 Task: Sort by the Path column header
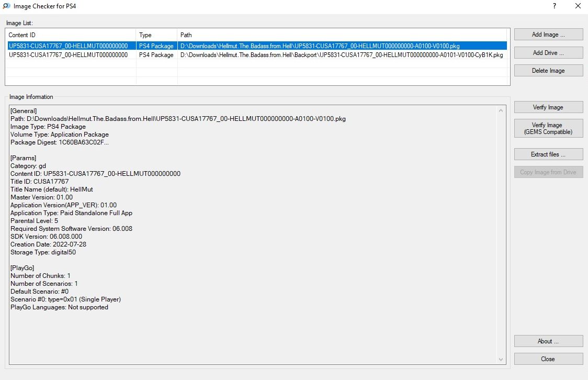(342, 35)
